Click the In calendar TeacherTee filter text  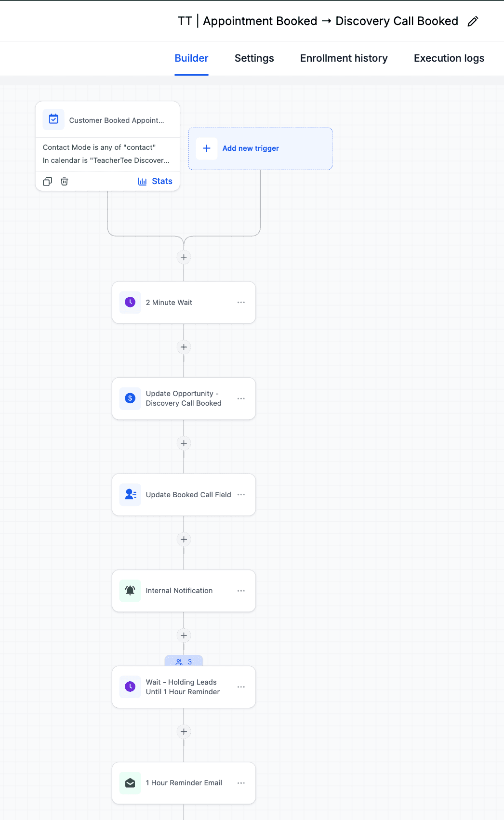tap(106, 160)
